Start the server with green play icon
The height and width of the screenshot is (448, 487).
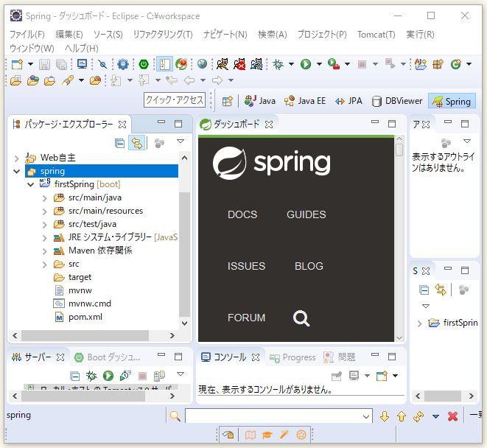108,376
